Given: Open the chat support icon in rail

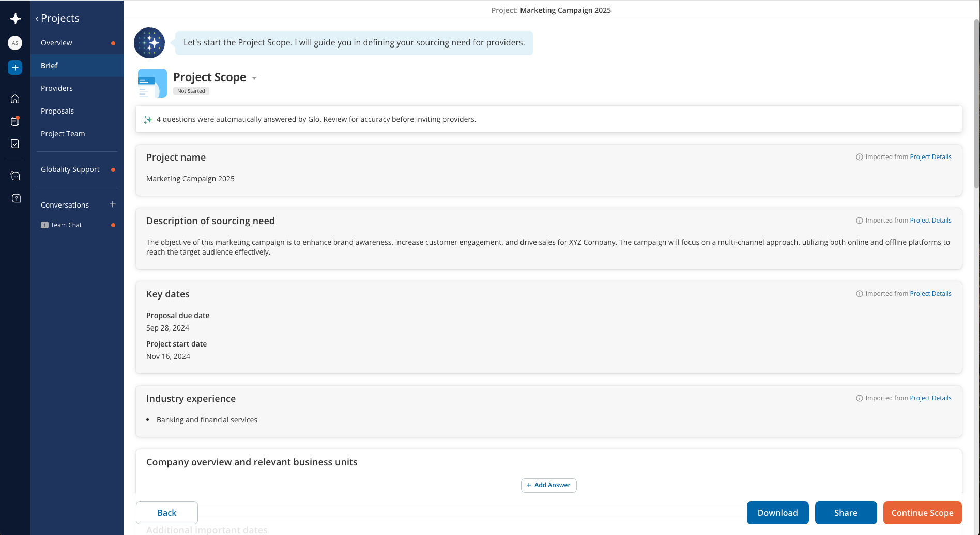Looking at the screenshot, I should click(16, 176).
